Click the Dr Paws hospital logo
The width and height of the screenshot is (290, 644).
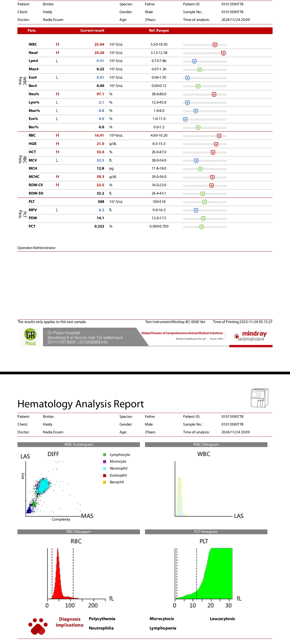pos(30,337)
